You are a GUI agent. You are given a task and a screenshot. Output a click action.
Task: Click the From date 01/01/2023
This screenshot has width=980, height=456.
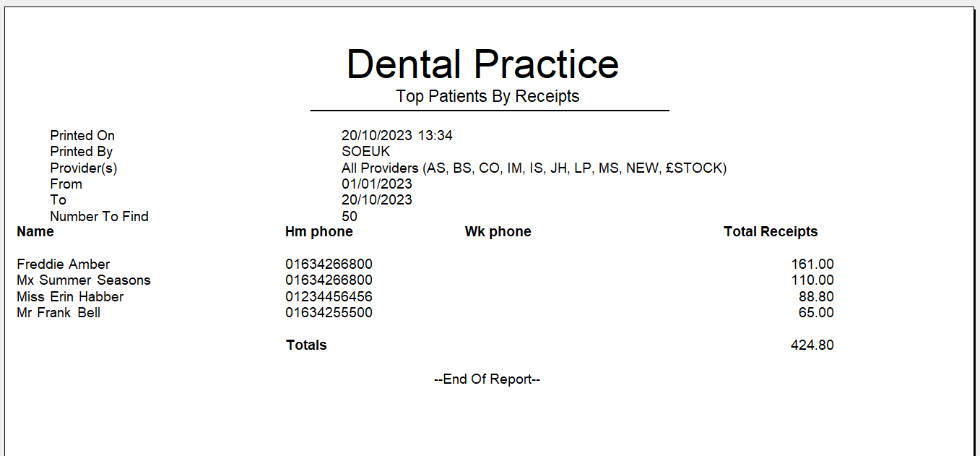pos(377,184)
